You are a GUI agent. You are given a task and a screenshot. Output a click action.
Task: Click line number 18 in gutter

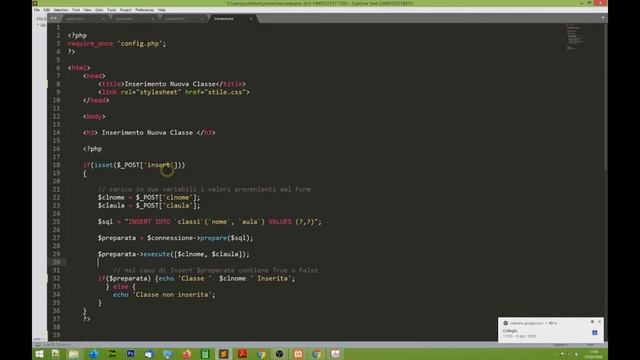point(56,165)
